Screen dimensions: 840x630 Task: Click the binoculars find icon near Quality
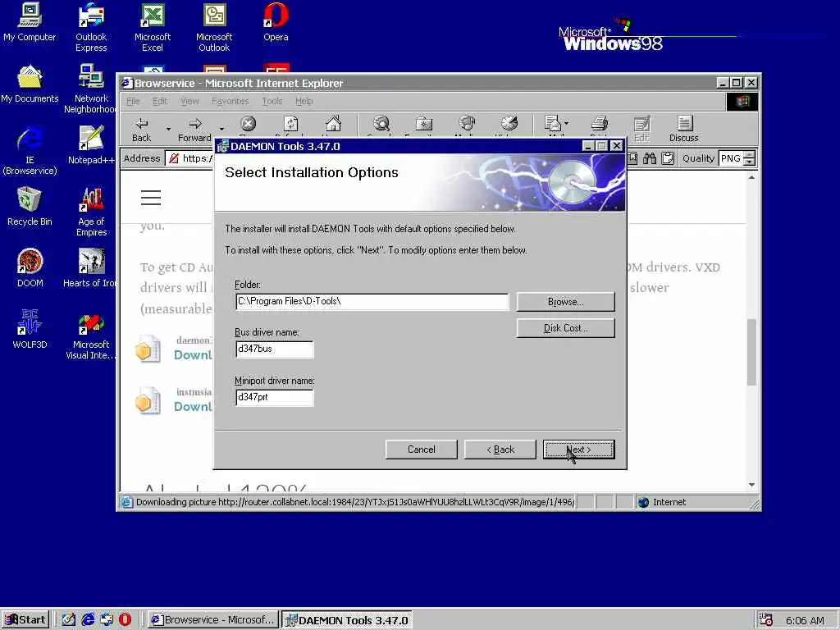coord(650,158)
